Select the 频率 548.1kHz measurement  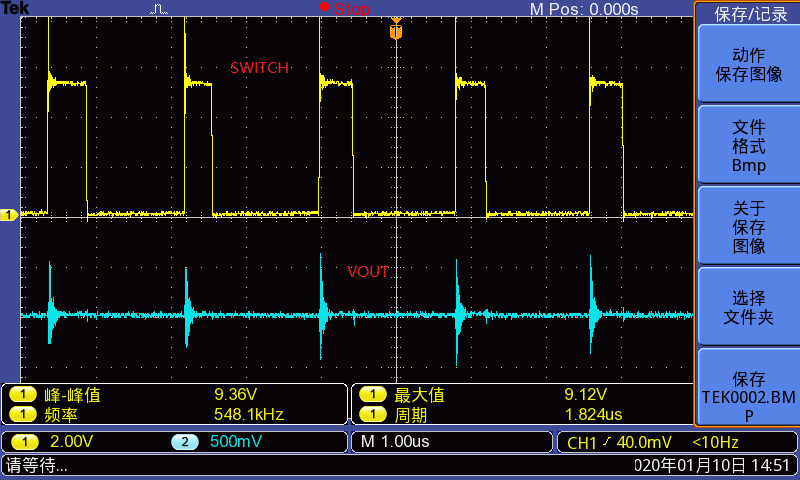coord(174,414)
